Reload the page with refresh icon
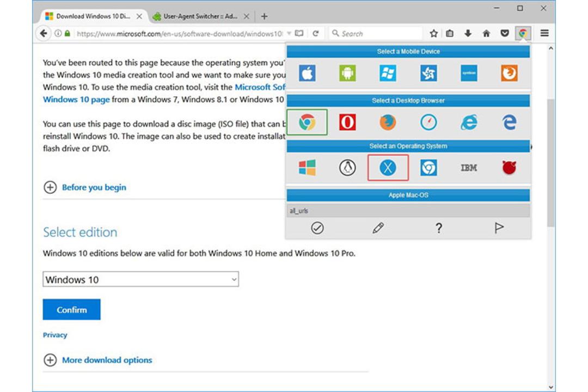588x392 pixels. 316,33
